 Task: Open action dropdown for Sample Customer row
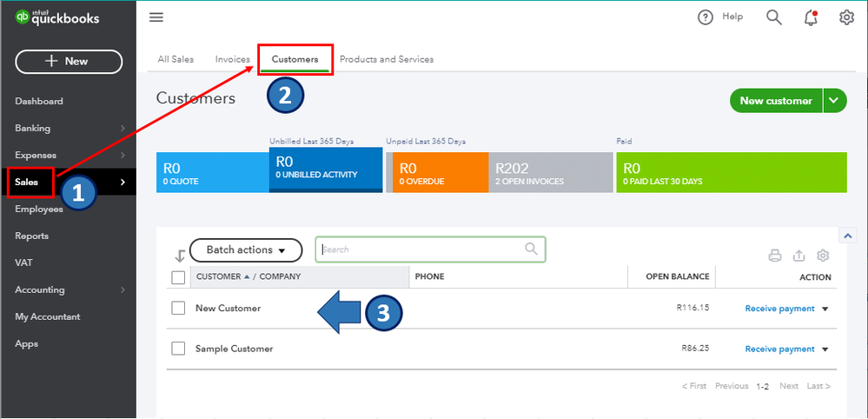click(825, 349)
